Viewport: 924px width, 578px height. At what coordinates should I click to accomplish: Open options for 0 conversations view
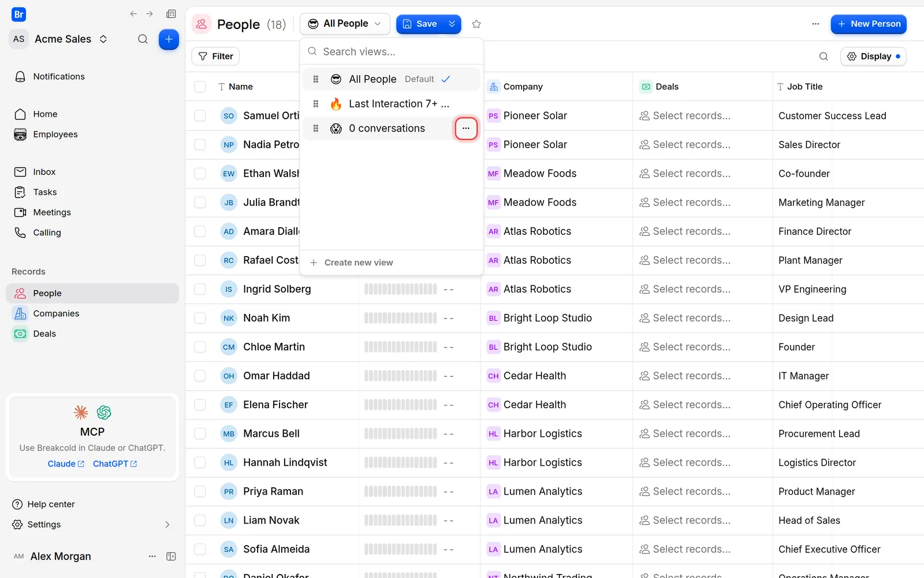click(x=466, y=128)
